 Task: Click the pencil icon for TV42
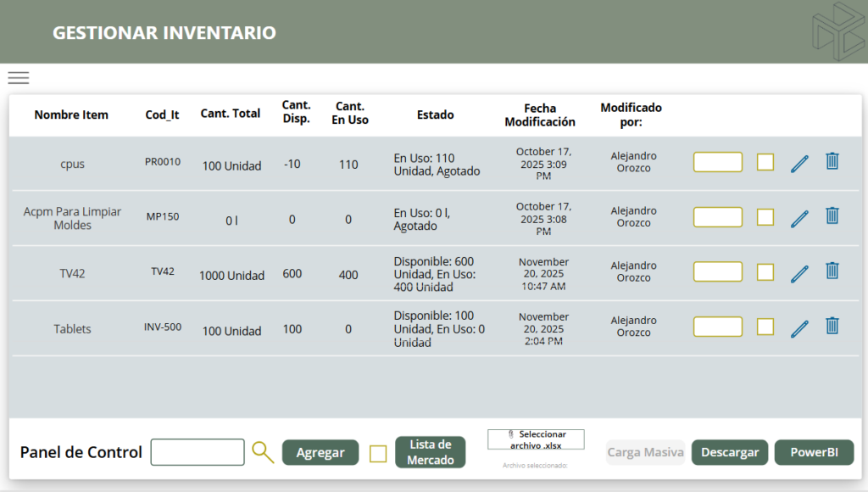point(799,273)
